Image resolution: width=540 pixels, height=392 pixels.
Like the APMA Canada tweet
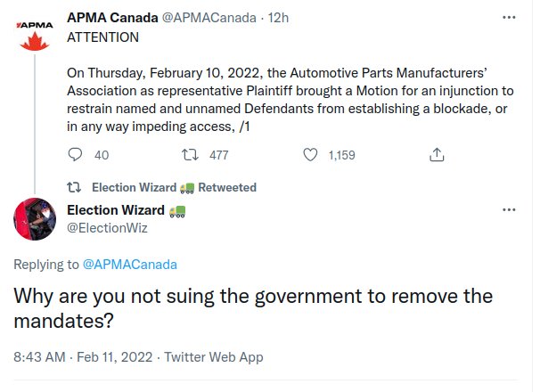[x=311, y=155]
